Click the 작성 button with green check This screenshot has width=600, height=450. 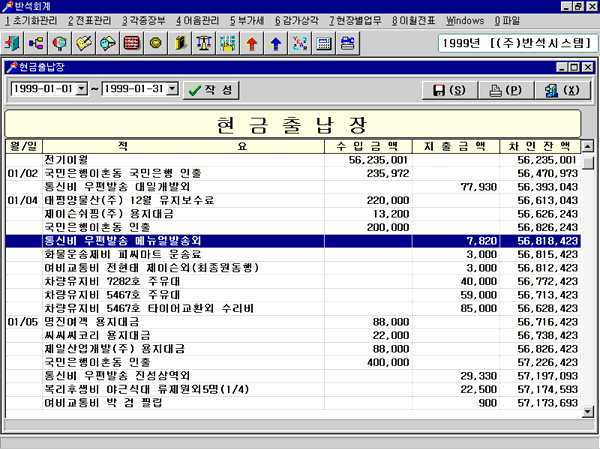pyautogui.click(x=211, y=90)
